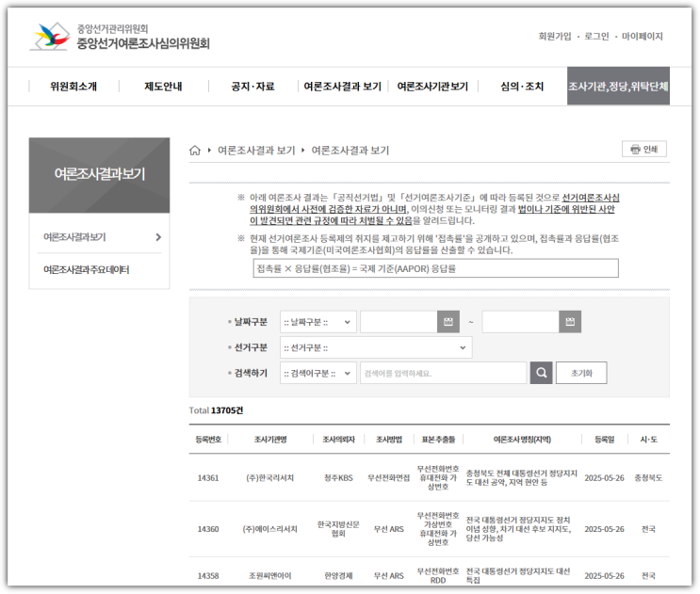This screenshot has width=700, height=594.
Task: Print page using 인쇄 button
Action: coord(644,149)
